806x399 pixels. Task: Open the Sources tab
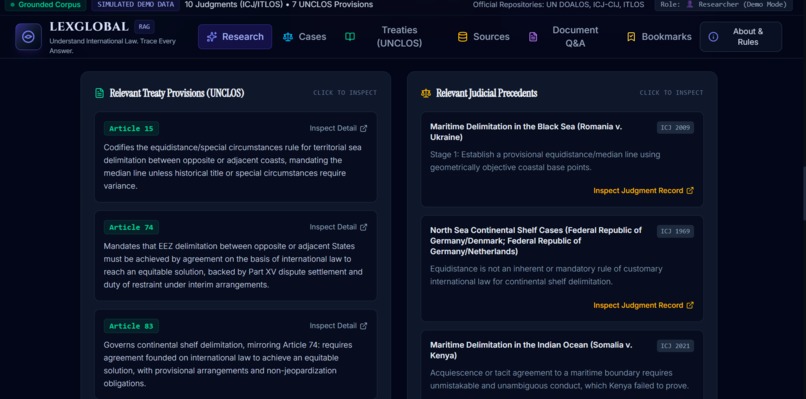[484, 37]
